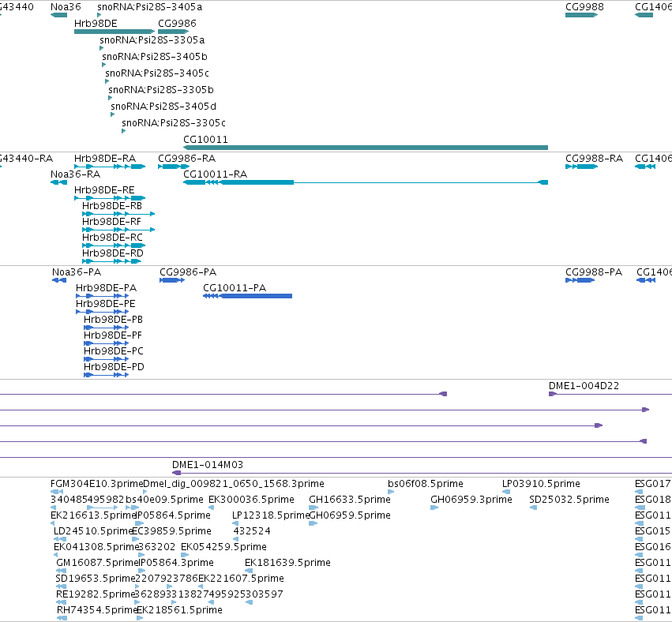Click the Noa36-PA protein label
Image resolution: width=672 pixels, height=622 pixels.
(77, 272)
